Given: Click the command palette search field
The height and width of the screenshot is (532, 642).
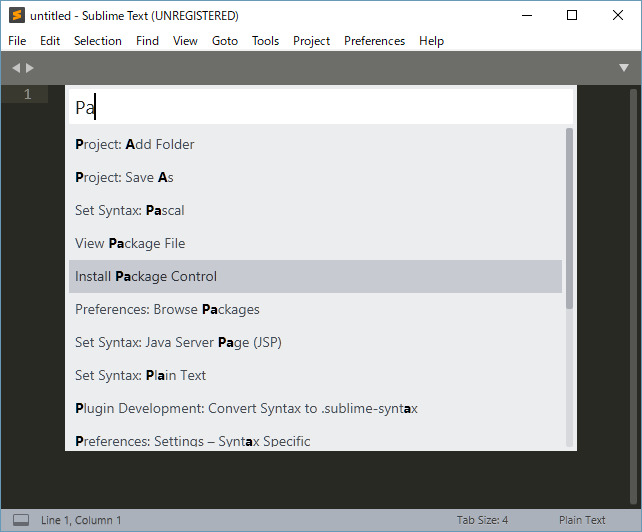Looking at the screenshot, I should coord(321,107).
